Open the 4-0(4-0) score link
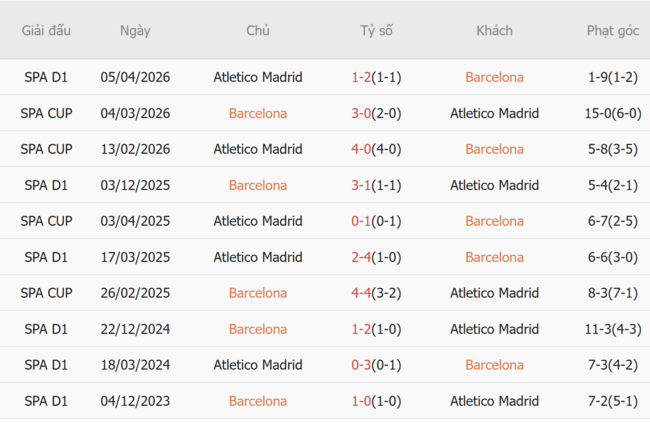650x423 pixels. click(376, 149)
